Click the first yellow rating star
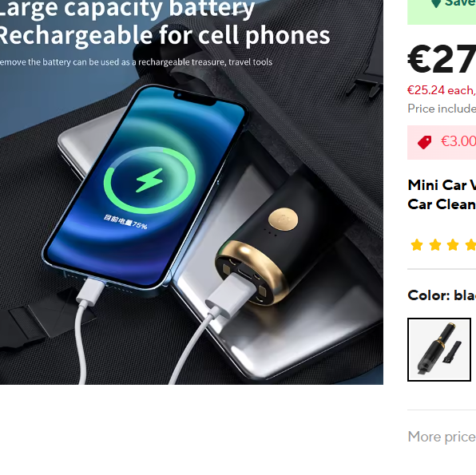Screen dimensions: 476x475 [417, 244]
